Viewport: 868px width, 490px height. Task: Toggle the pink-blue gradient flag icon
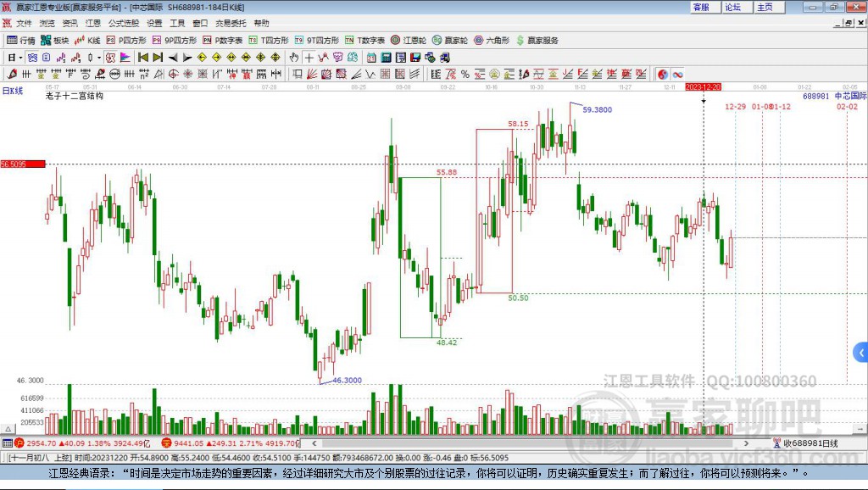(x=125, y=58)
